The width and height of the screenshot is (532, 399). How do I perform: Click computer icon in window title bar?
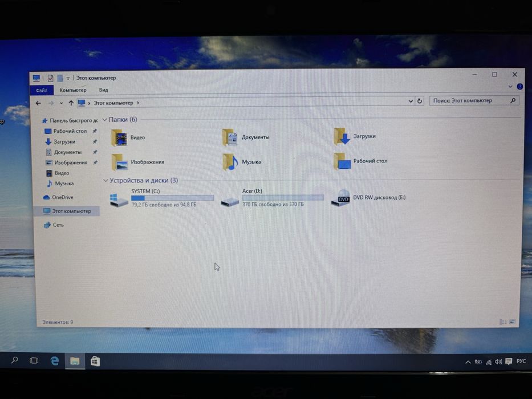(36, 79)
